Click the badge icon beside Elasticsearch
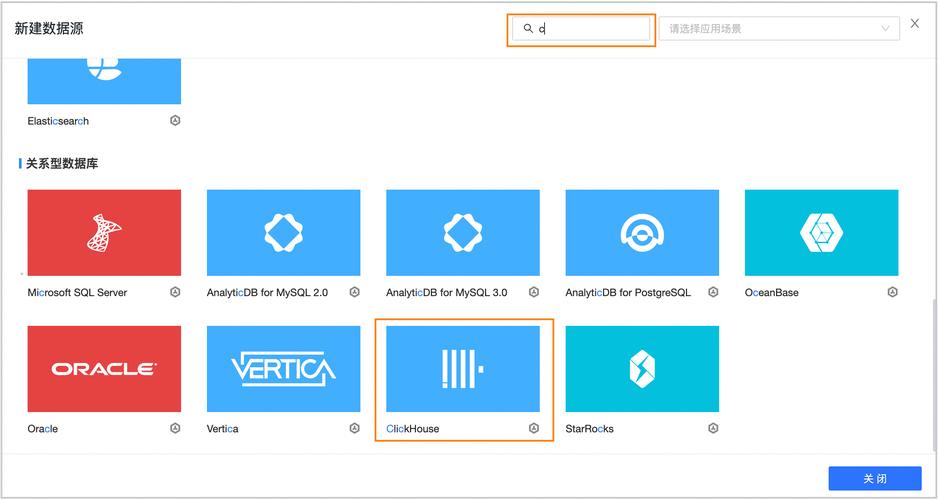 pos(175,120)
